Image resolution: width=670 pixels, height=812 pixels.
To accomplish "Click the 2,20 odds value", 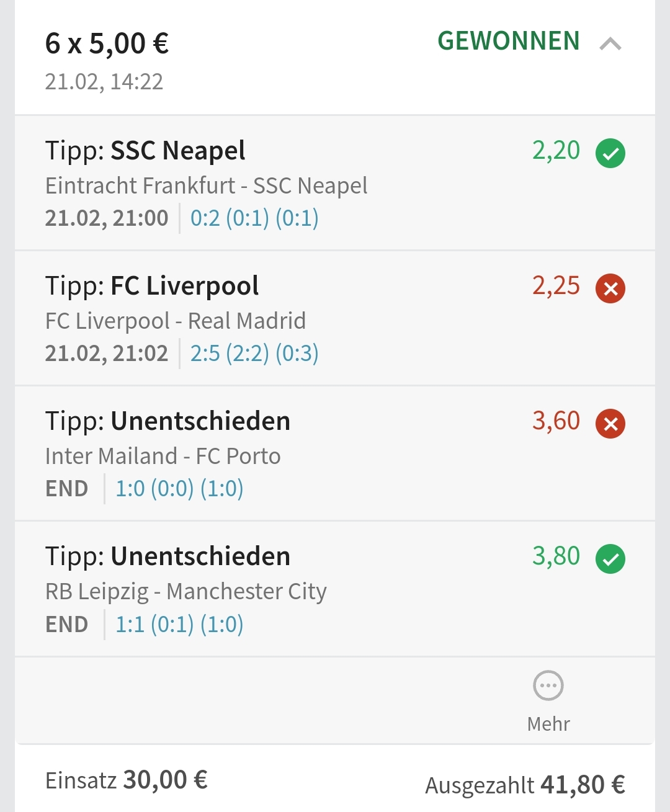I will click(x=556, y=151).
